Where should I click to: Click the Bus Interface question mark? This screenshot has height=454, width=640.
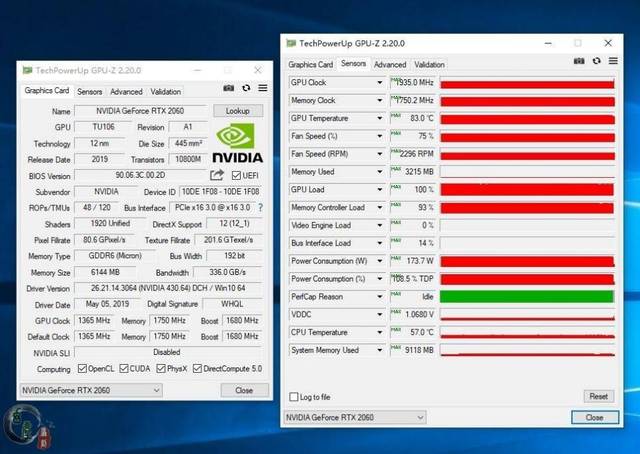pyautogui.click(x=260, y=207)
